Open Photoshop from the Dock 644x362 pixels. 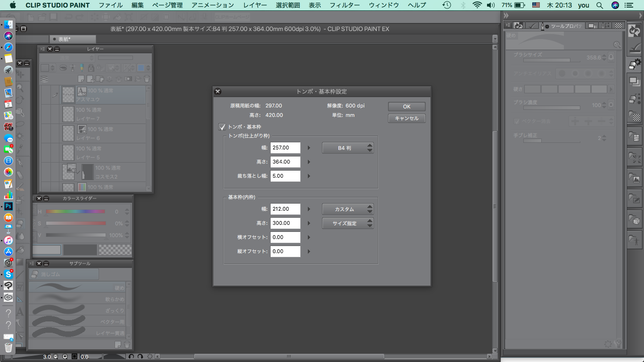[8, 206]
